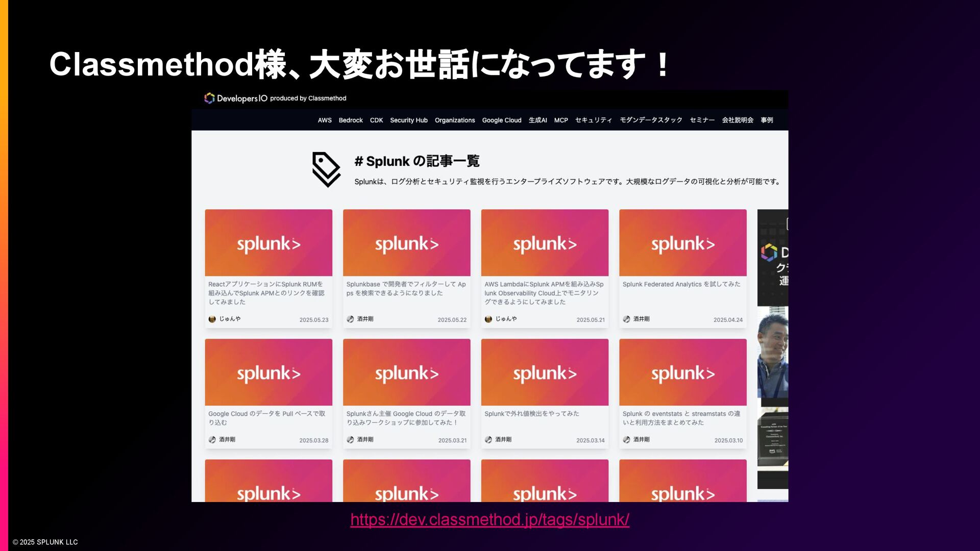The image size is (980, 551).
Task: Click 酒井剛 avatar on Federated Analytics article
Action: click(x=626, y=319)
